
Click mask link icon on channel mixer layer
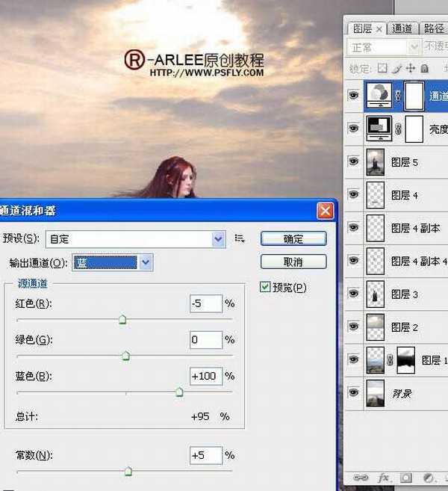398,95
